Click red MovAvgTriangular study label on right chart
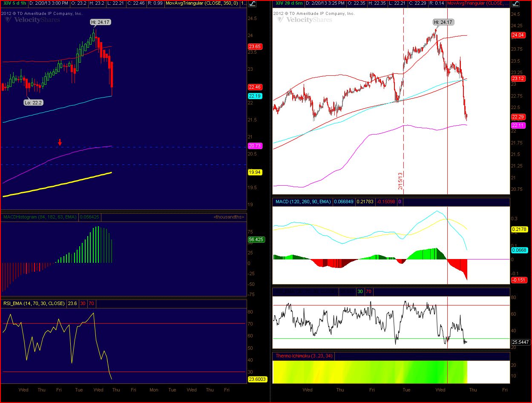Viewport: 532px width, 403px height. coord(478,3)
